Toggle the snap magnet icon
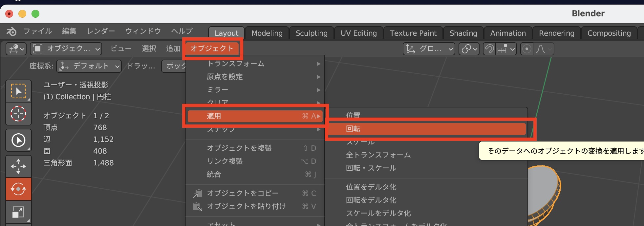Viewport: 644px width, 226px height. (x=489, y=49)
